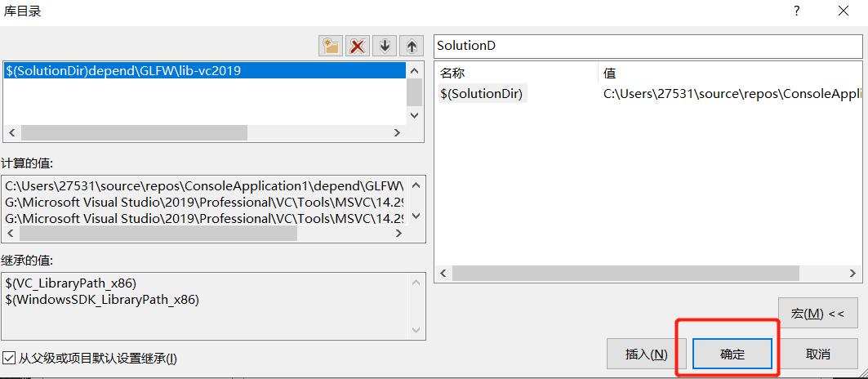This screenshot has height=379, width=868.
Task: Click the down arrow of 计算的值 scrollbar
Action: (416, 216)
